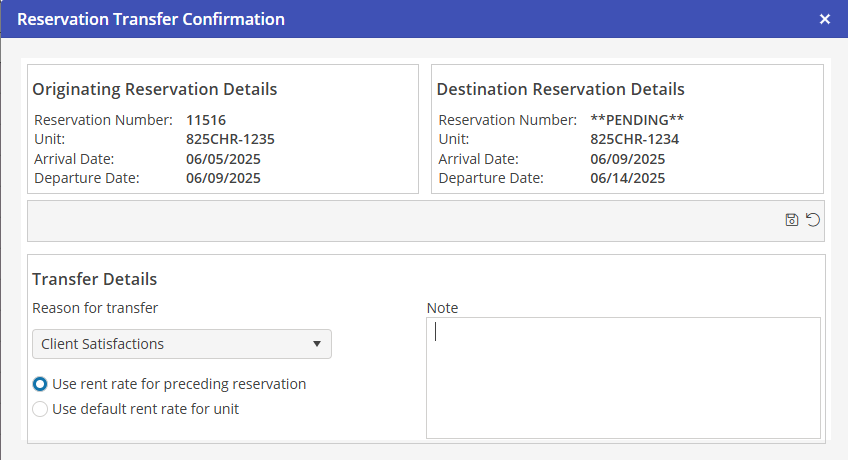
Task: Click the 'Originating Reservation Details' heading
Action: tap(155, 89)
